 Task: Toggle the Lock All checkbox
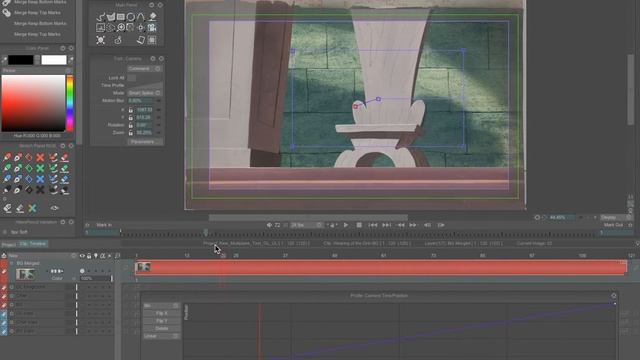pos(131,78)
